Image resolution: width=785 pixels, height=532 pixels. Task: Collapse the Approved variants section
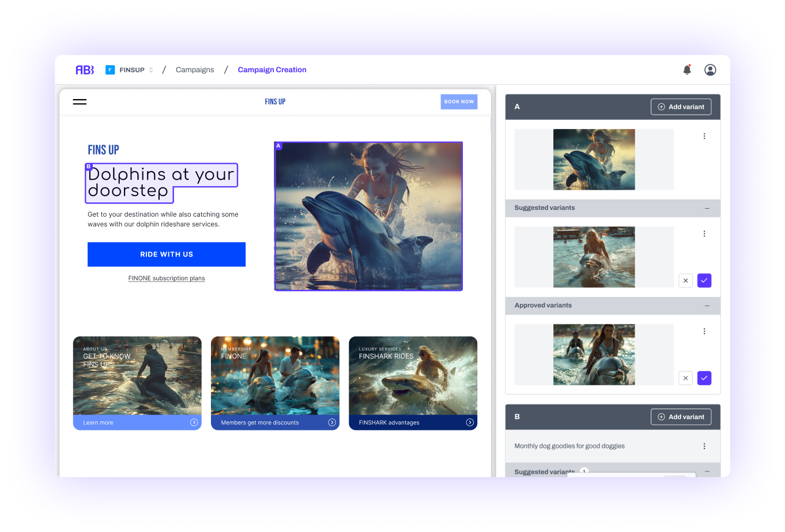pos(707,305)
